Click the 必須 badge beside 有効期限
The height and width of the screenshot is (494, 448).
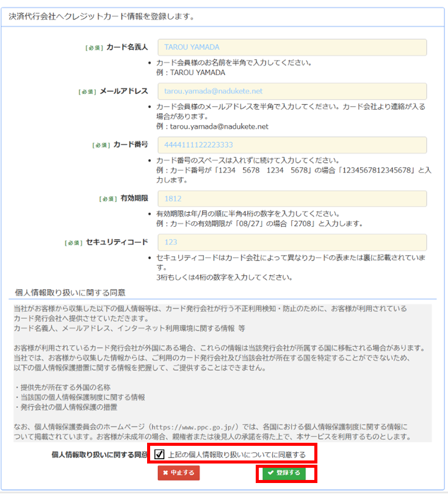tap(108, 199)
